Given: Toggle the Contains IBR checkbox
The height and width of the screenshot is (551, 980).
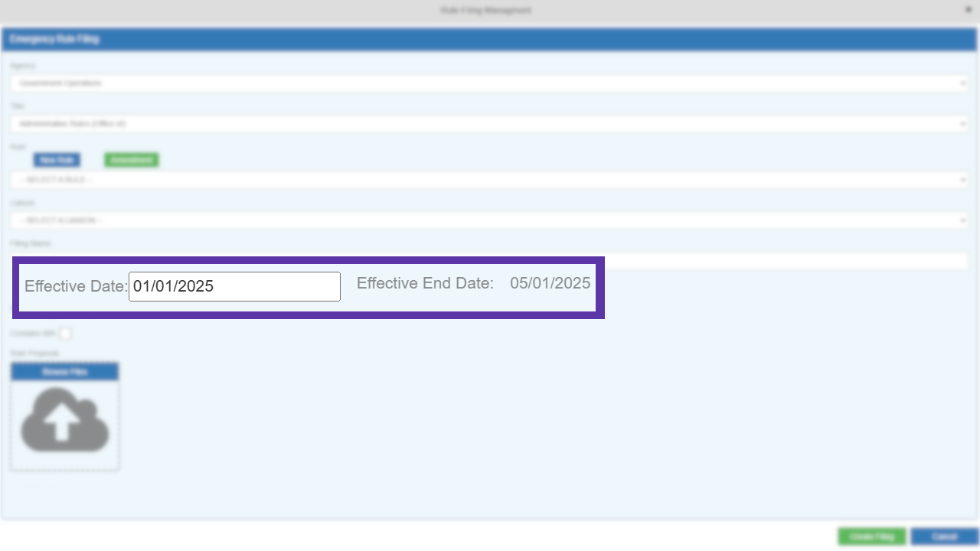Looking at the screenshot, I should (x=66, y=334).
